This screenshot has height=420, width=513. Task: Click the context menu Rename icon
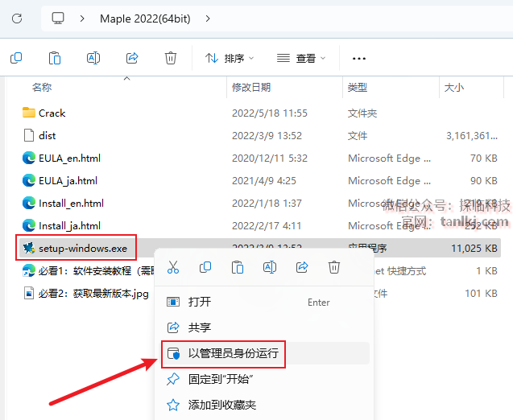[270, 267]
